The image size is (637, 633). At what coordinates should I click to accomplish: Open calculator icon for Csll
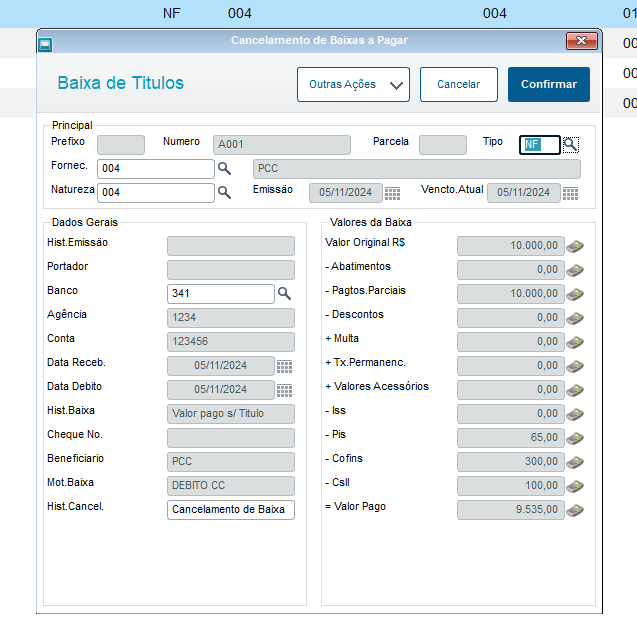click(575, 486)
